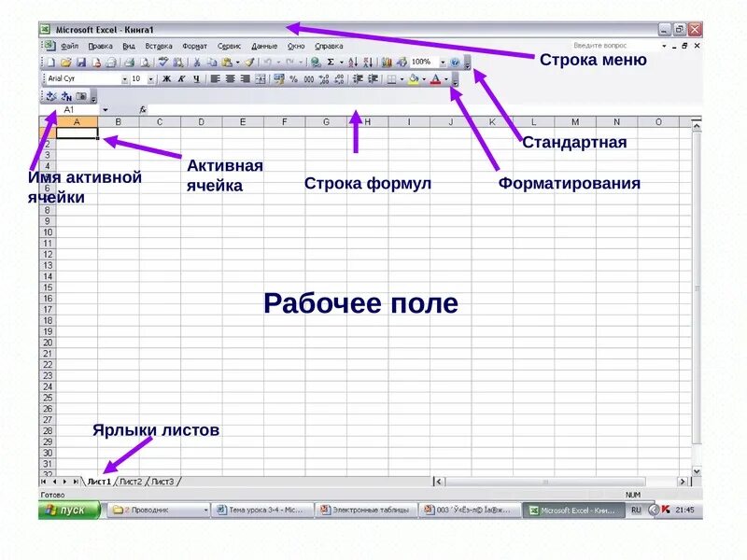The image size is (747, 560).
Task: Click the Help question mark icon
Action: point(455,62)
